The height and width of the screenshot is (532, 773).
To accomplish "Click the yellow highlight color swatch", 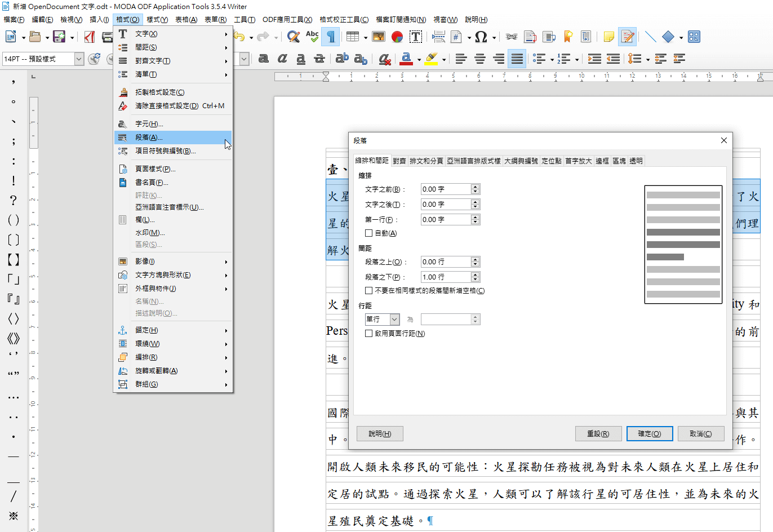I will [x=432, y=59].
